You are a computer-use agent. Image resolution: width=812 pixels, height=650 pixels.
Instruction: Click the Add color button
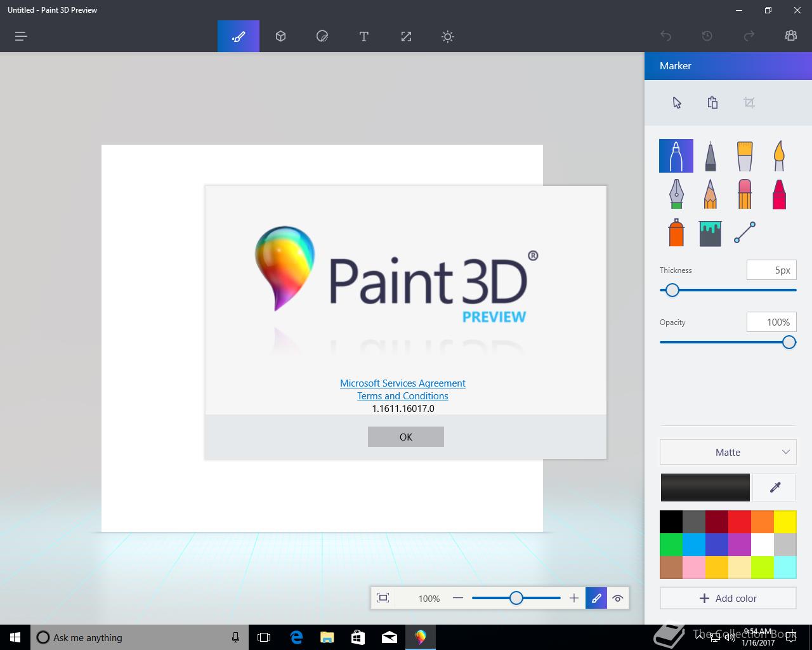tap(728, 598)
